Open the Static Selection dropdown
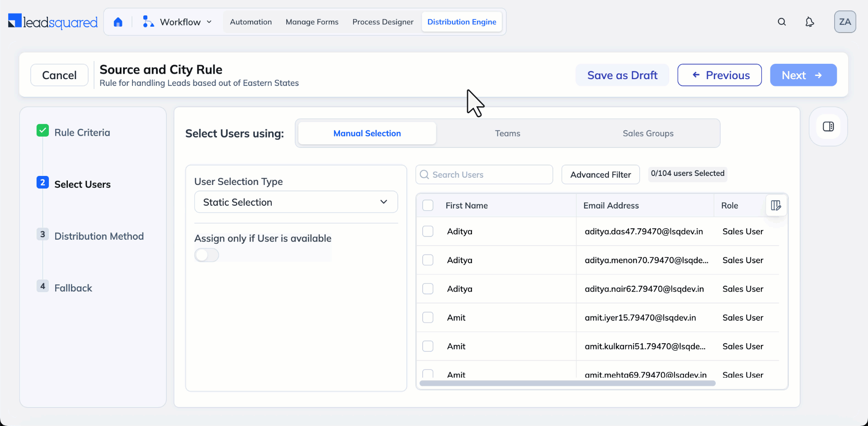Image resolution: width=868 pixels, height=426 pixels. (x=296, y=202)
